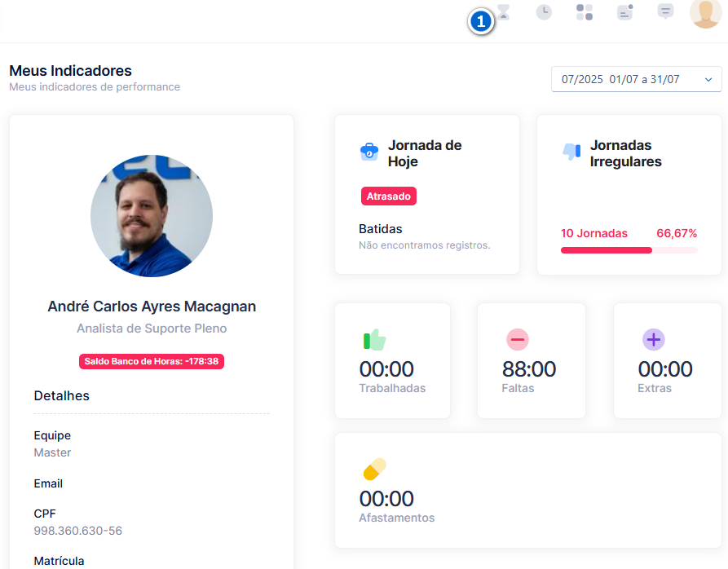Click the green thumbs-up Trabalhadas icon
The image size is (728, 569).
click(374, 339)
